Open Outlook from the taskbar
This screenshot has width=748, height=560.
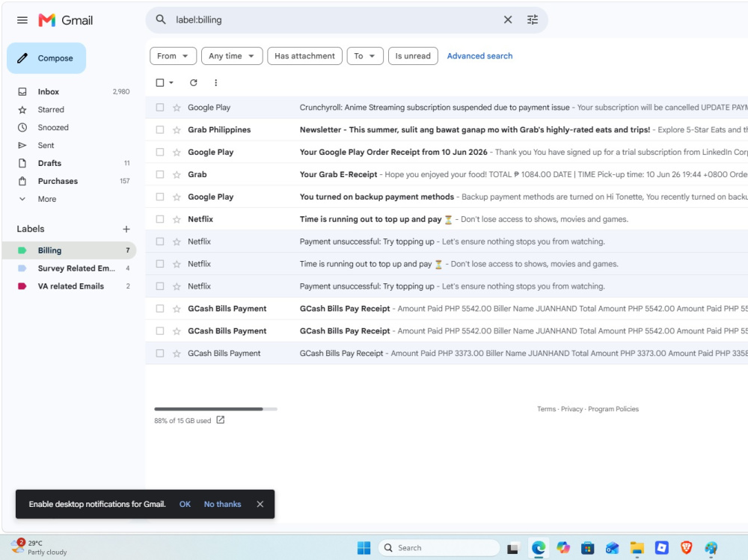coord(612,548)
